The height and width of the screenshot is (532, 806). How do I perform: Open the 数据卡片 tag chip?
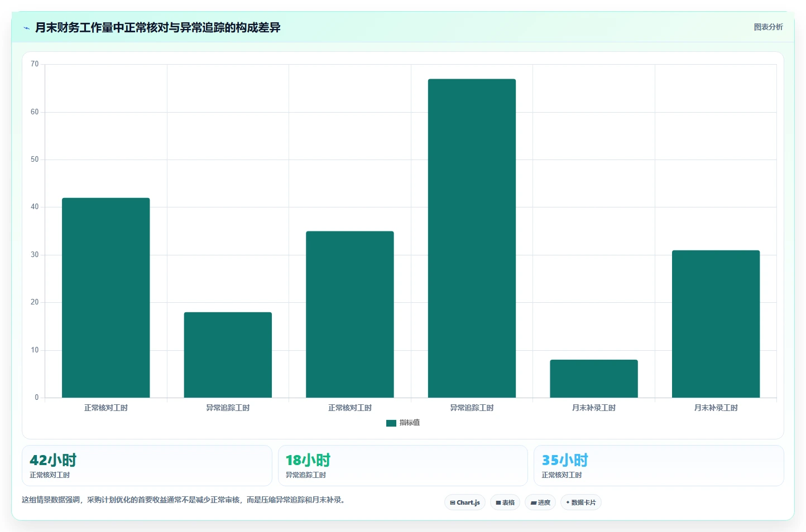pyautogui.click(x=581, y=502)
